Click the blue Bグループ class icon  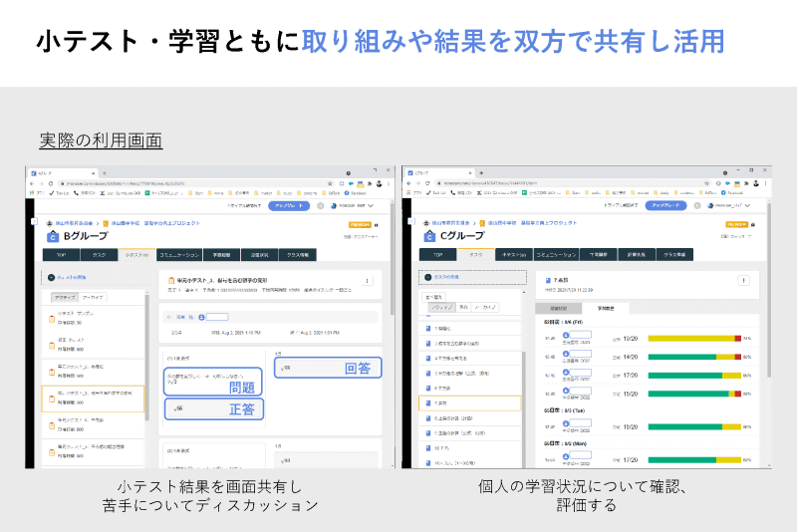coord(53,236)
